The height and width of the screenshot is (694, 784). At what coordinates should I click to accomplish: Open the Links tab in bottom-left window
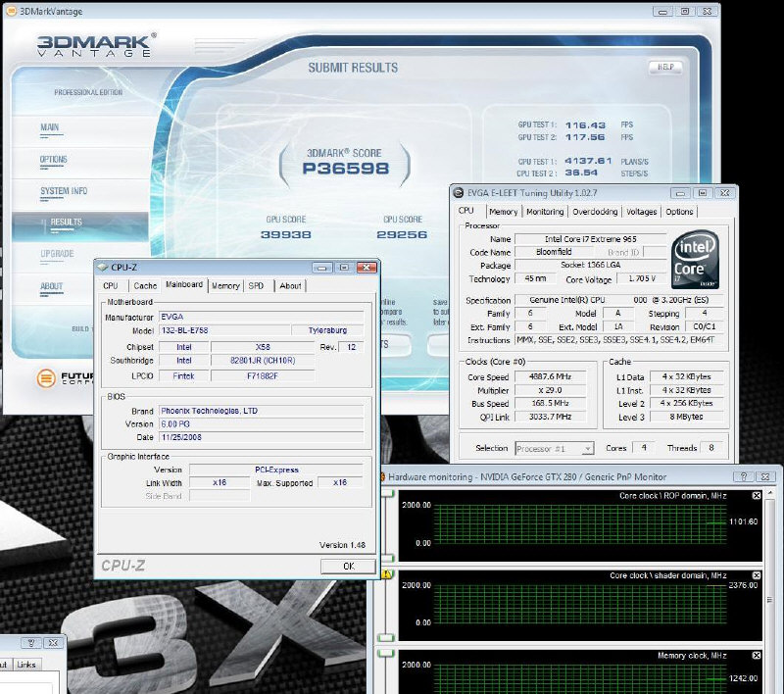tap(26, 665)
